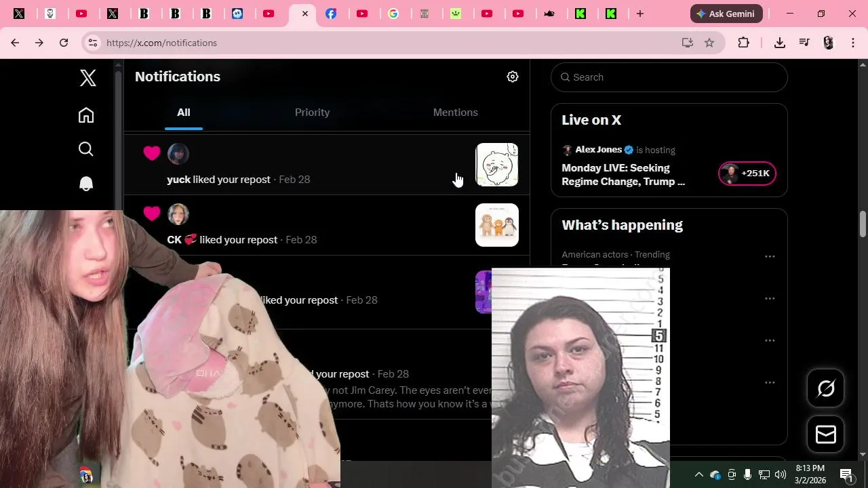Go to the Home feed icon
868x488 pixels.
coord(86,115)
